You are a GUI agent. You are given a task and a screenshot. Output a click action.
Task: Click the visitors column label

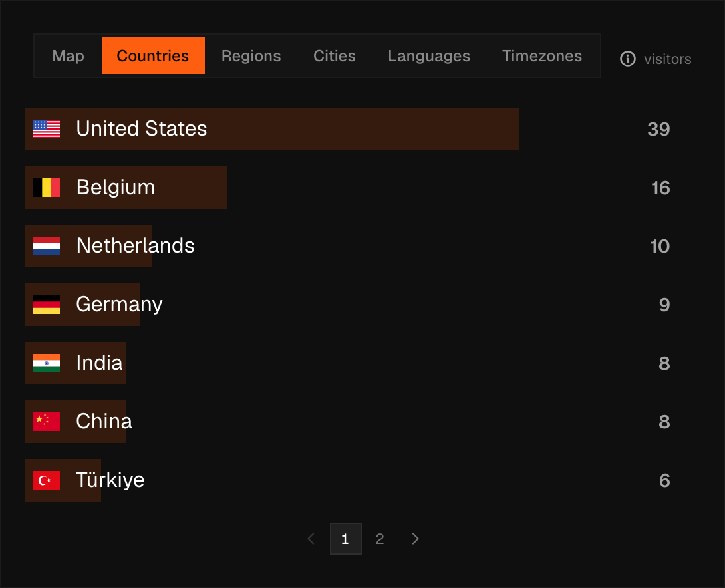point(668,59)
